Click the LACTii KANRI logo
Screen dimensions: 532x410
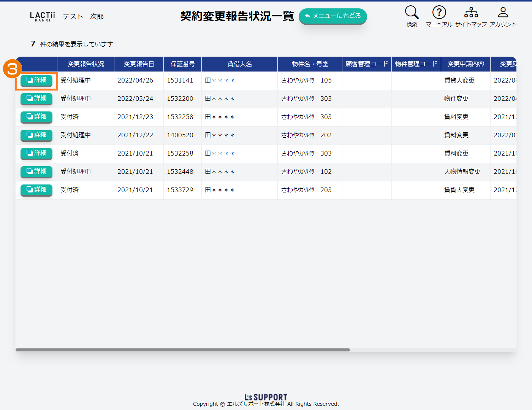pyautogui.click(x=42, y=16)
